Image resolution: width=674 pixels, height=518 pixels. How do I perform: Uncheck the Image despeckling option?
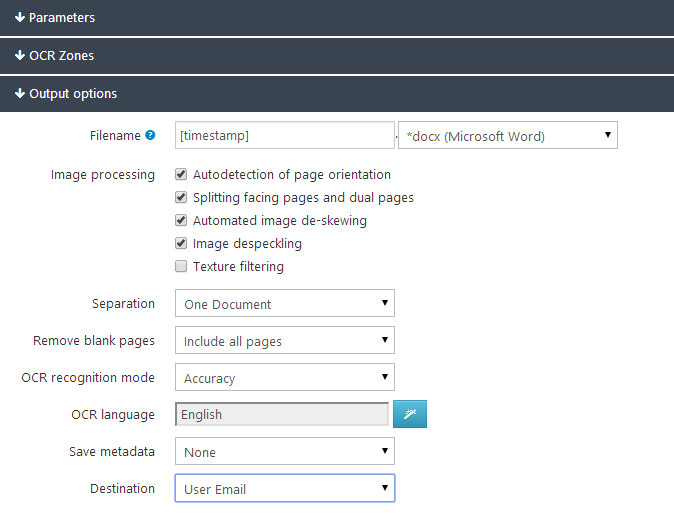(x=181, y=244)
